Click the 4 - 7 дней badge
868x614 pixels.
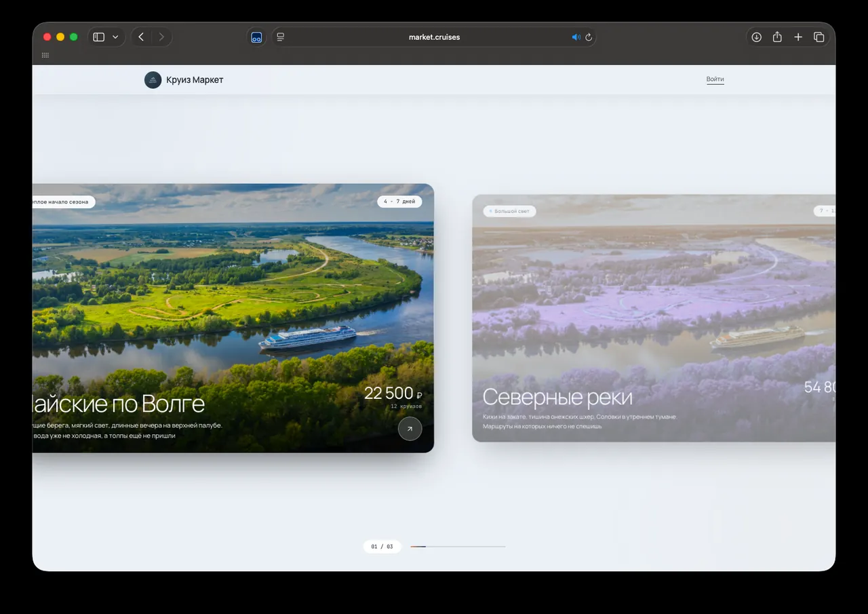point(399,202)
